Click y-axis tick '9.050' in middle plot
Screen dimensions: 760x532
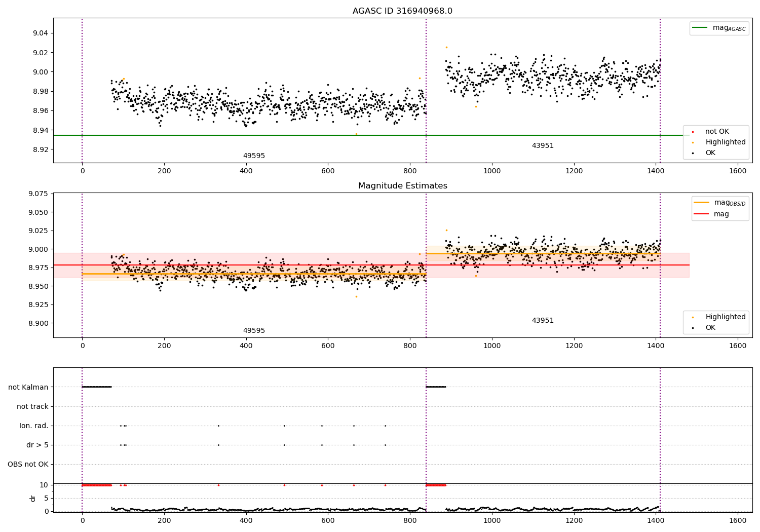click(38, 212)
